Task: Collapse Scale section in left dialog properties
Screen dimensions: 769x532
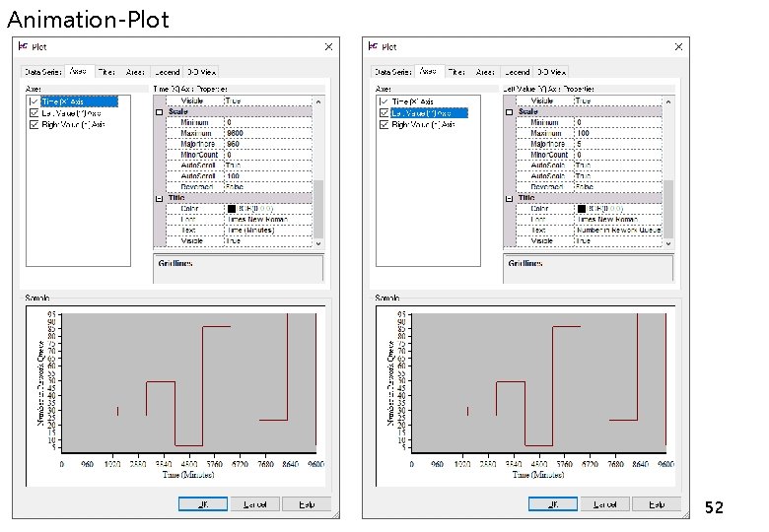Action: pyautogui.click(x=159, y=111)
